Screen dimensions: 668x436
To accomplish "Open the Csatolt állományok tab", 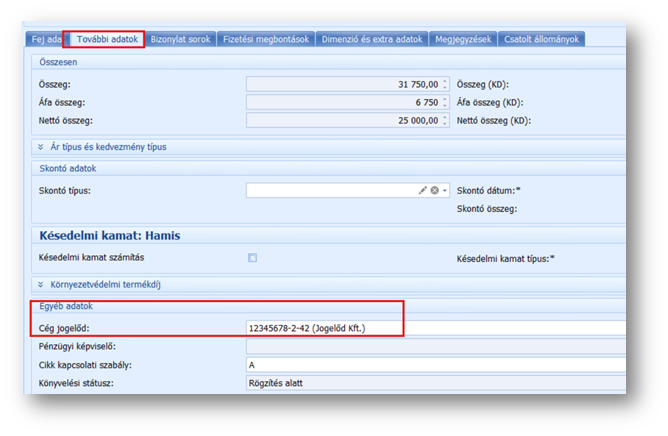I will [541, 39].
